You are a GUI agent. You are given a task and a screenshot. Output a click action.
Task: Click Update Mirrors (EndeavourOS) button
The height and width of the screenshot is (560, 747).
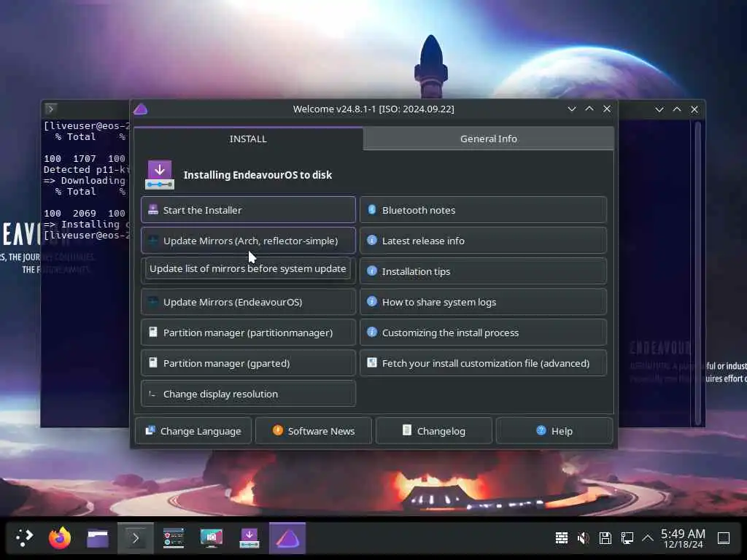pos(248,302)
